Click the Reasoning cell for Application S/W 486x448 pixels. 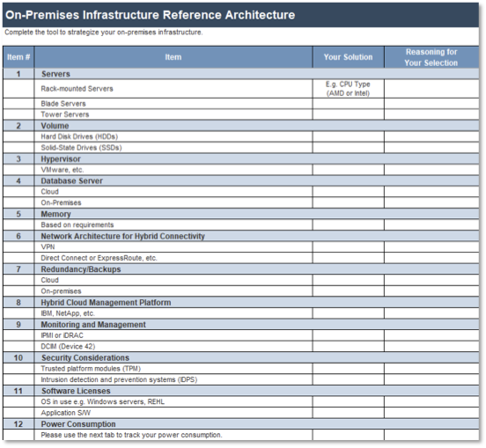[x=431, y=413]
